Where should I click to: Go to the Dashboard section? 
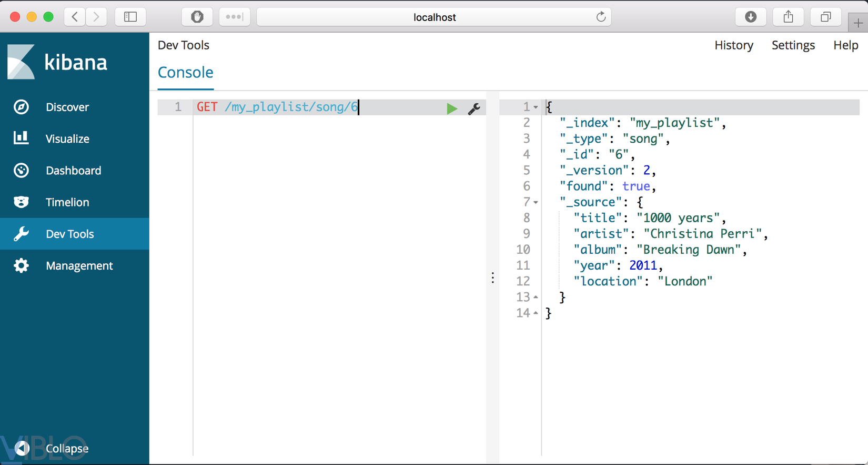(x=73, y=171)
